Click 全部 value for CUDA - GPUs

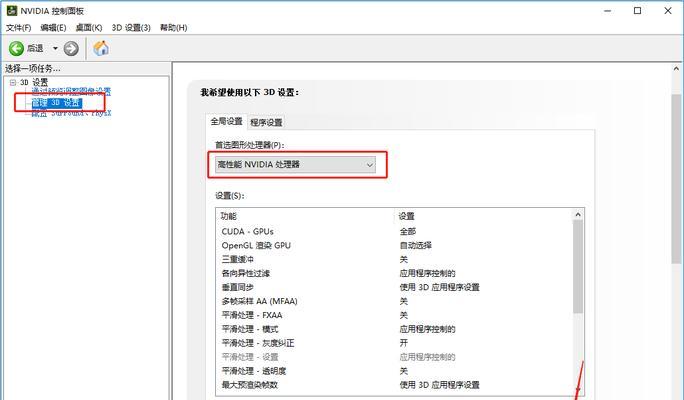pos(408,232)
